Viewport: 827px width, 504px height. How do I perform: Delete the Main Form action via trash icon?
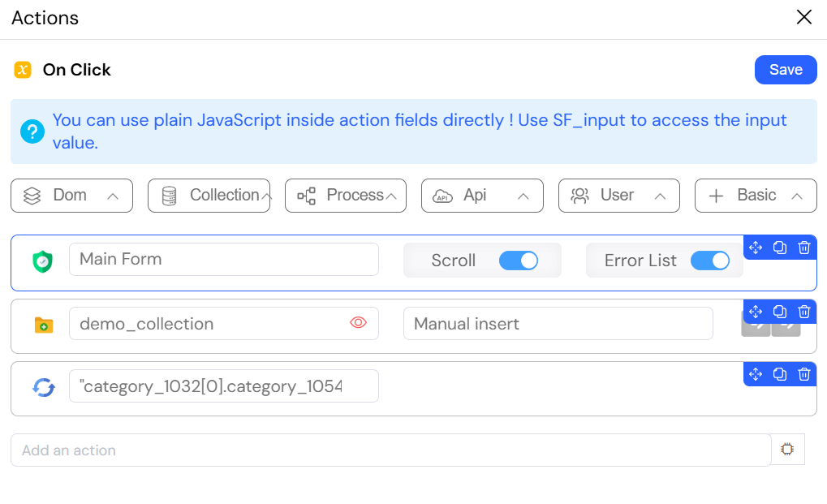(804, 248)
